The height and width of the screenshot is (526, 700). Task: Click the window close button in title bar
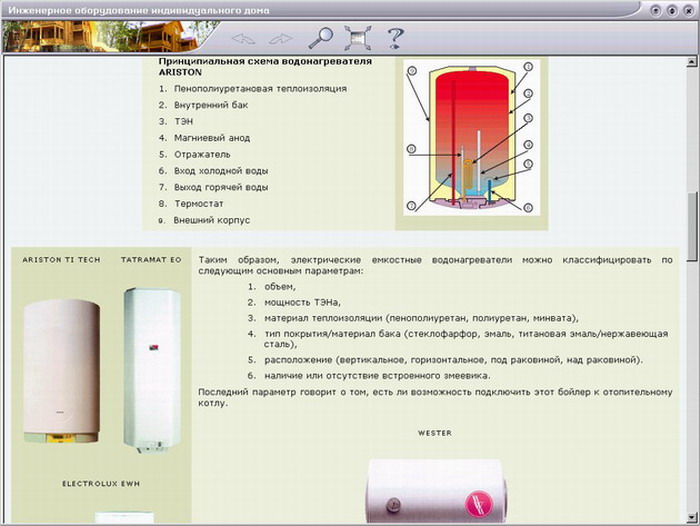(x=688, y=11)
